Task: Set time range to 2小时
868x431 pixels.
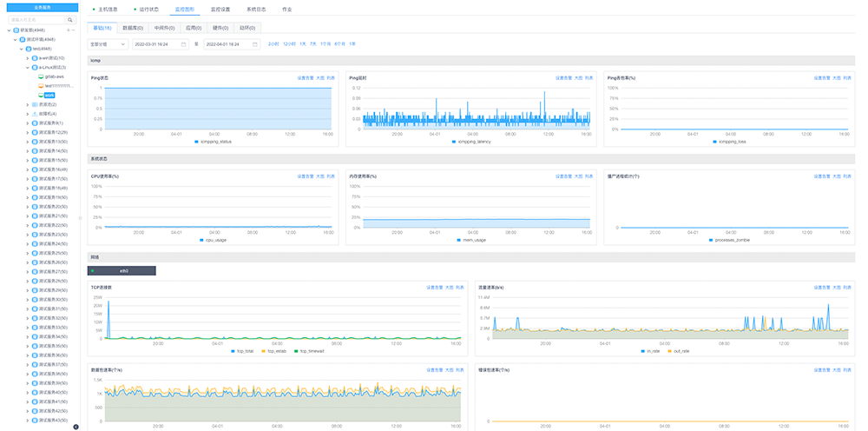Action: pyautogui.click(x=273, y=43)
